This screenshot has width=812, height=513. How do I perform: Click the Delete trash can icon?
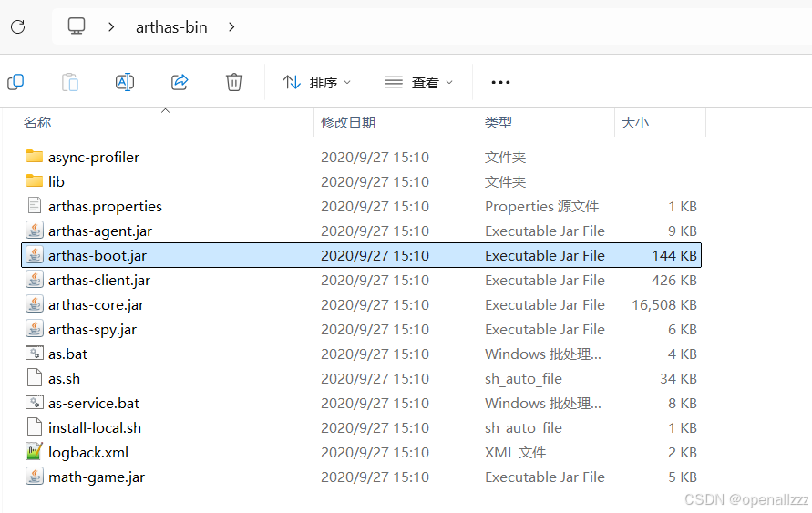point(234,82)
